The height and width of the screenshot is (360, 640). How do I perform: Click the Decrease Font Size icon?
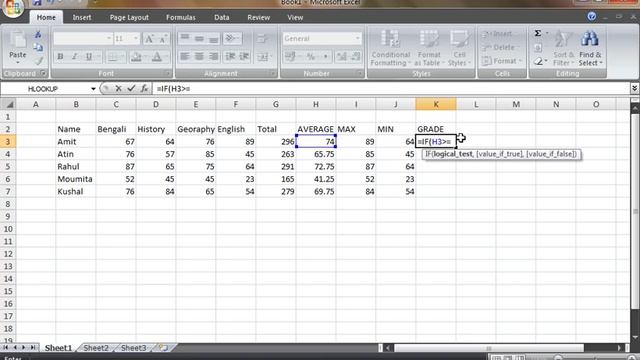coord(163,39)
